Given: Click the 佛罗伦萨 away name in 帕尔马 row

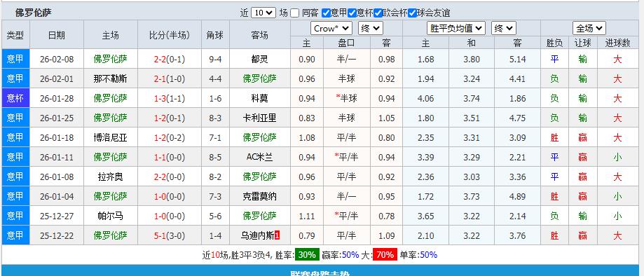Looking at the screenshot, I should pos(259,216).
